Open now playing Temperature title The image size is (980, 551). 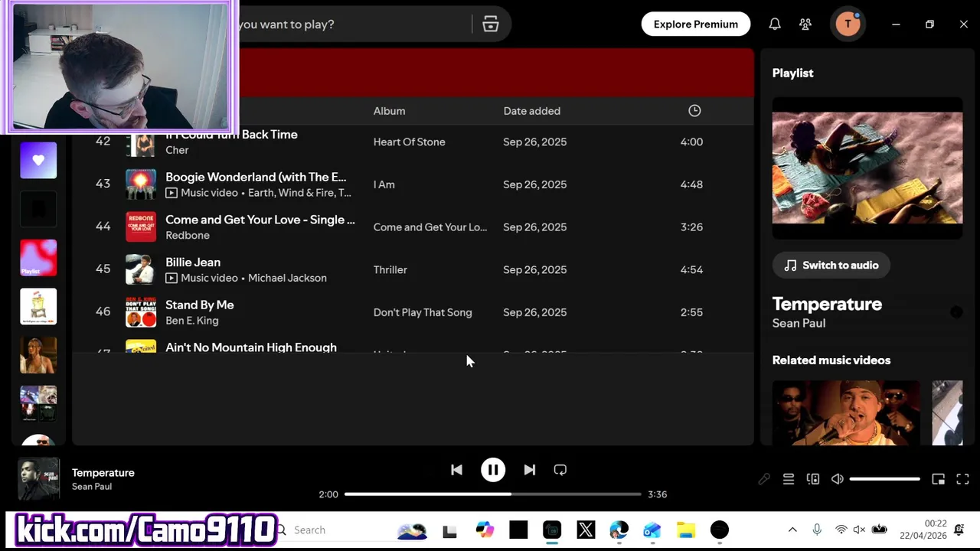pyautogui.click(x=103, y=473)
